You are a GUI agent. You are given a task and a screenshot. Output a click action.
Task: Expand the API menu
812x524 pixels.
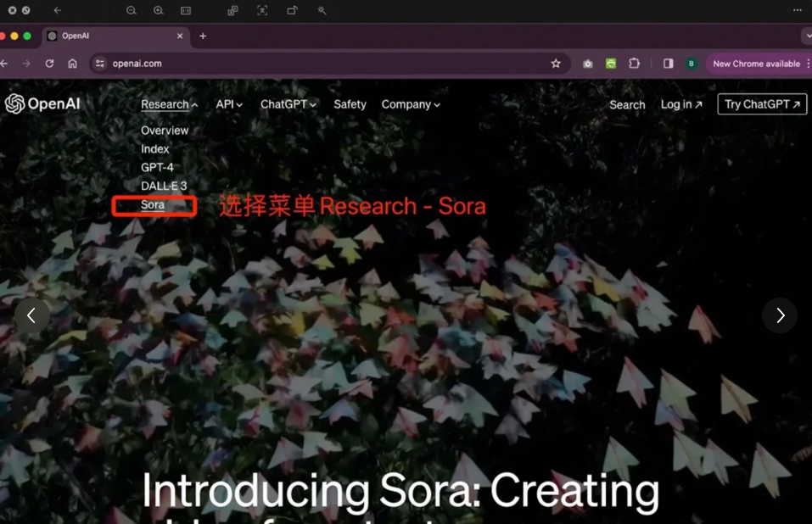click(229, 104)
